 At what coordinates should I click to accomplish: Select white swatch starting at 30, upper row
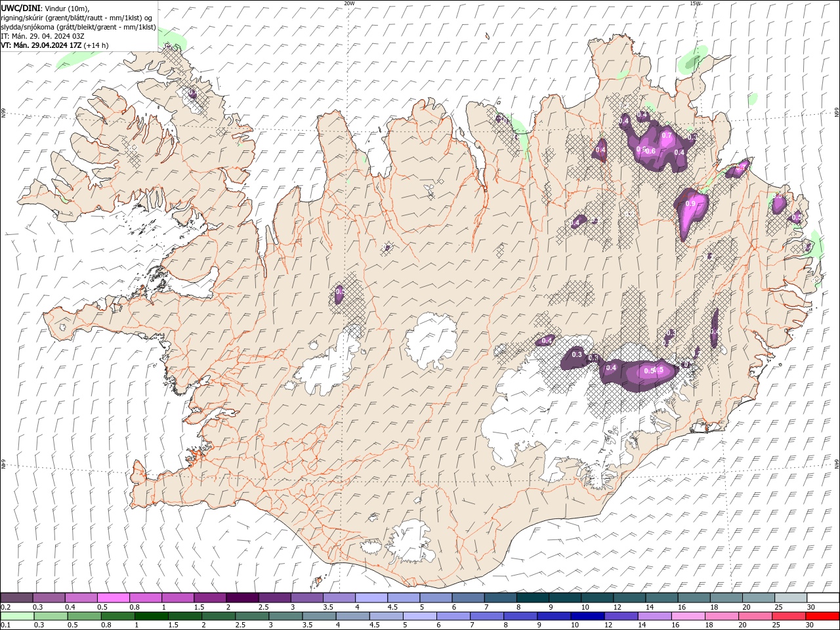pos(823,598)
